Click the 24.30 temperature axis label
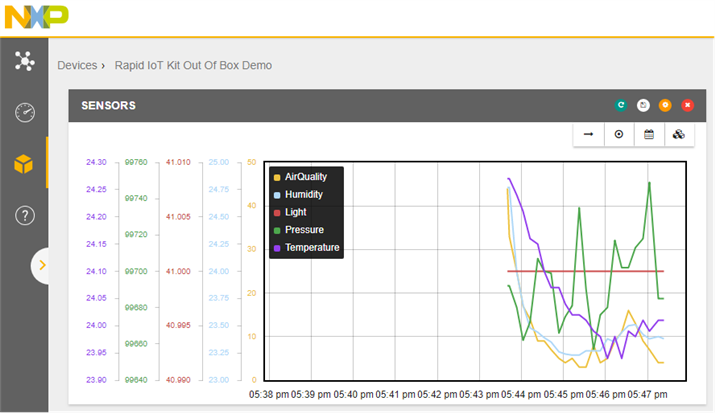Viewport: 715px width, 413px height. click(96, 162)
